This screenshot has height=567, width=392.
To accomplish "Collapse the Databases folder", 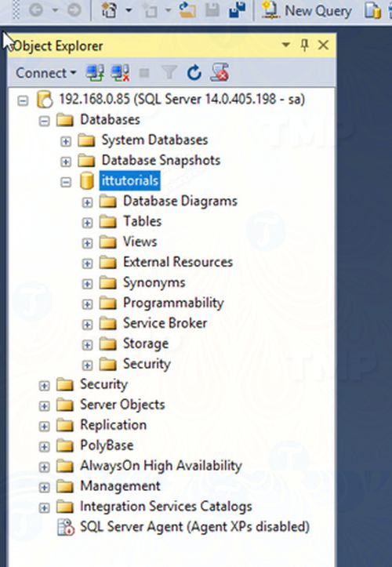I will tap(44, 121).
